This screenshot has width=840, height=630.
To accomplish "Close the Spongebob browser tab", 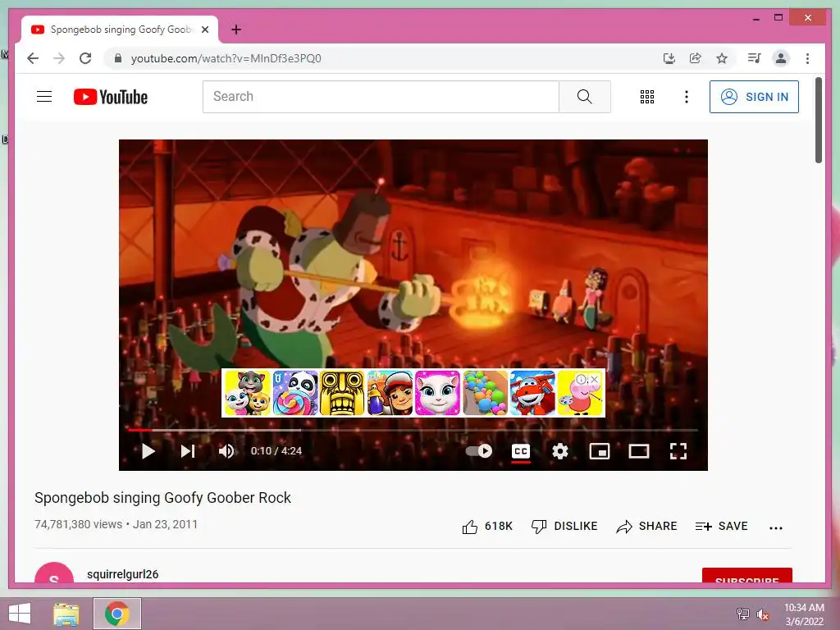I will [204, 30].
